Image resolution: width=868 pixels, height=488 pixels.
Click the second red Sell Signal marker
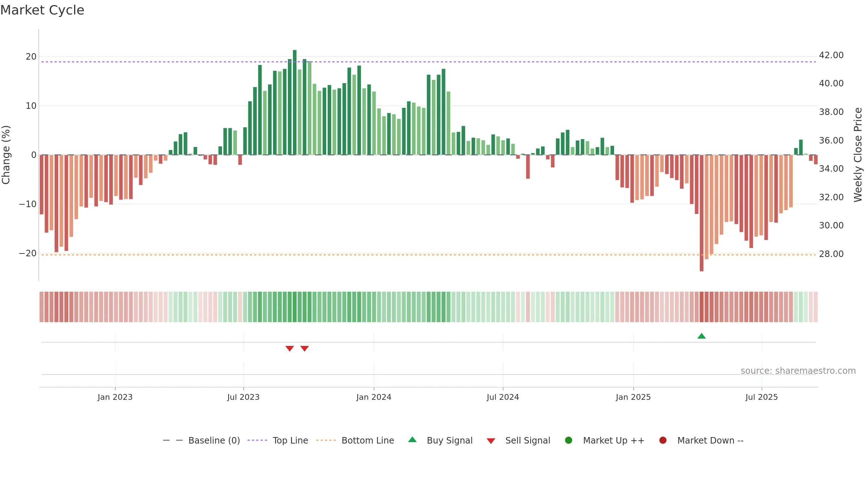[305, 348]
